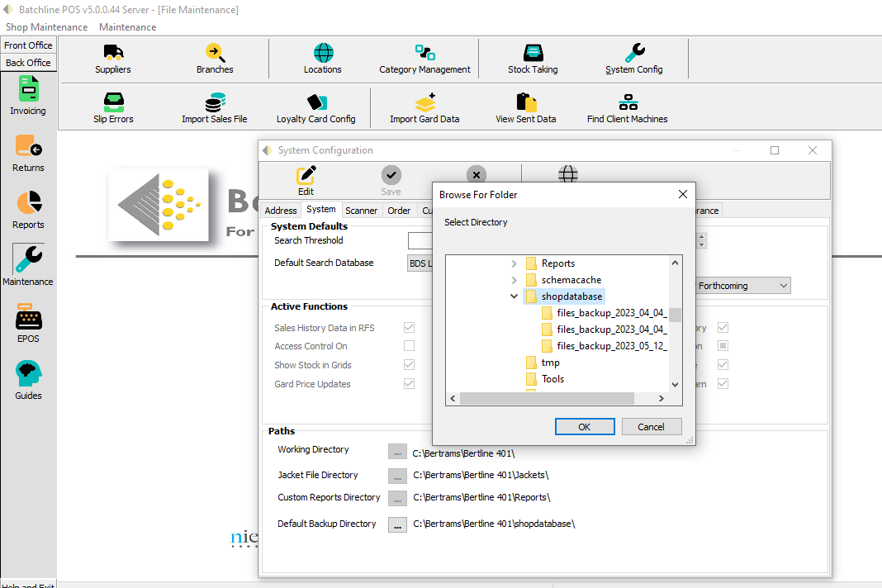Open Loyalty Card Config
Screen dimensions: 882x588
coord(316,108)
